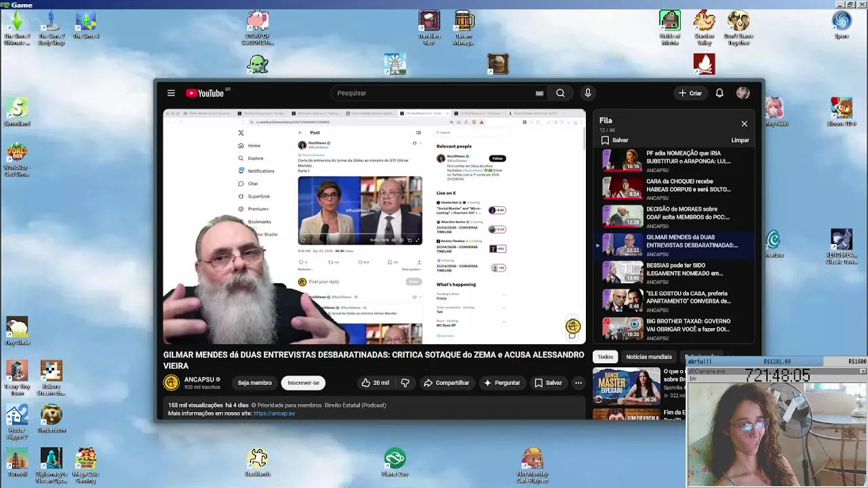
Task: Open the YouTube account avatar menu
Action: [x=743, y=93]
